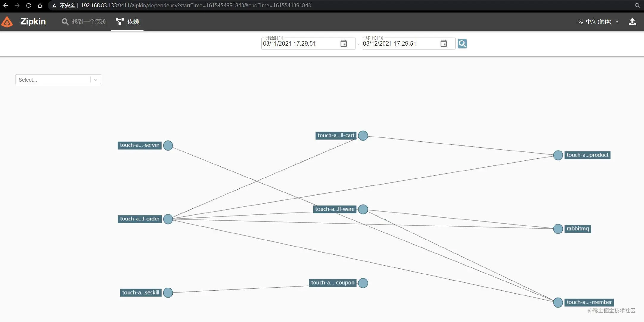The height and width of the screenshot is (322, 644).
Task: Expand the Select... service dropdown arrow
Action: pos(96,80)
